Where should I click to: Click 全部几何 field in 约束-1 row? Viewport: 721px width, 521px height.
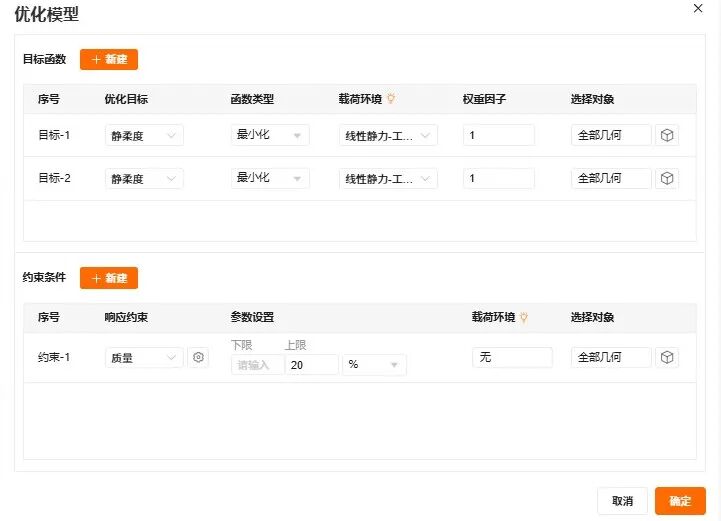pyautogui.click(x=611, y=357)
